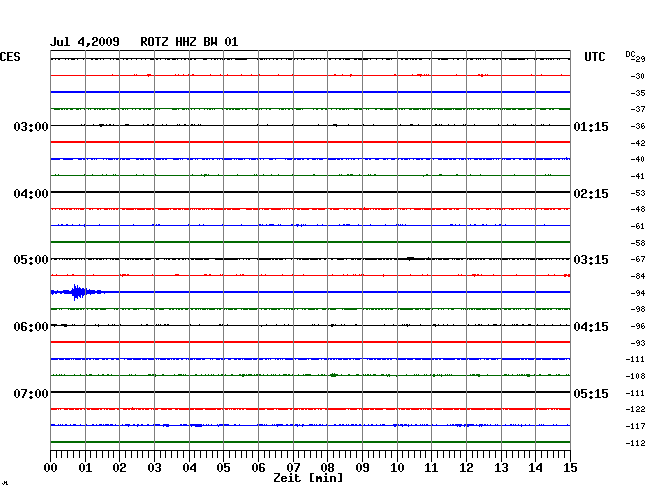The width and height of the screenshot is (650, 494).
Task: Click the seismic event burst on the blue trace
Action: point(78,292)
